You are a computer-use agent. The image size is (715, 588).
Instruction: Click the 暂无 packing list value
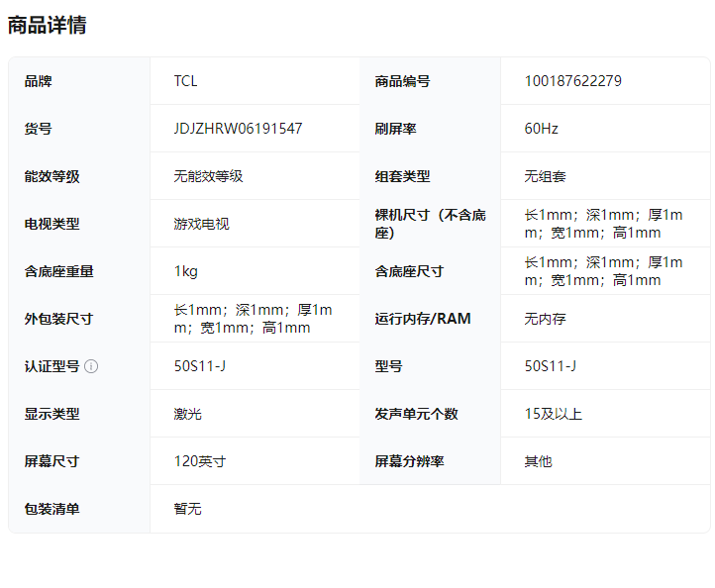pos(187,509)
